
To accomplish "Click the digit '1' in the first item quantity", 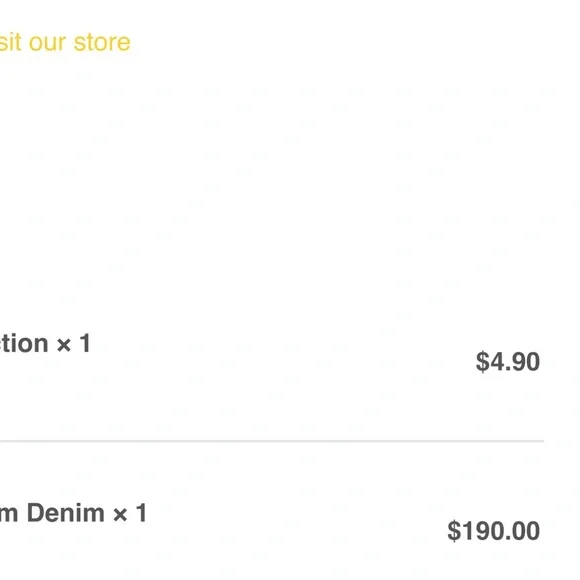I will (85, 343).
